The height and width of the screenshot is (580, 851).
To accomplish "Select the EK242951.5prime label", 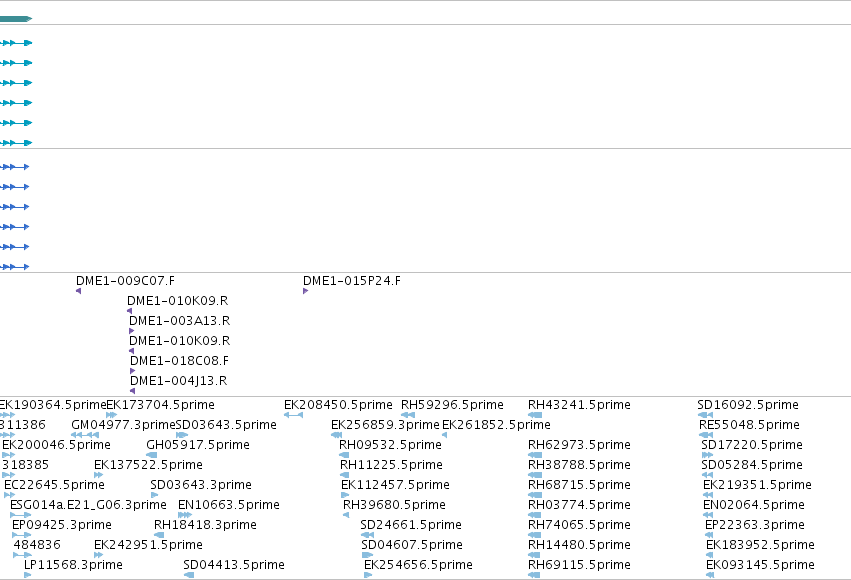I will (x=148, y=545).
